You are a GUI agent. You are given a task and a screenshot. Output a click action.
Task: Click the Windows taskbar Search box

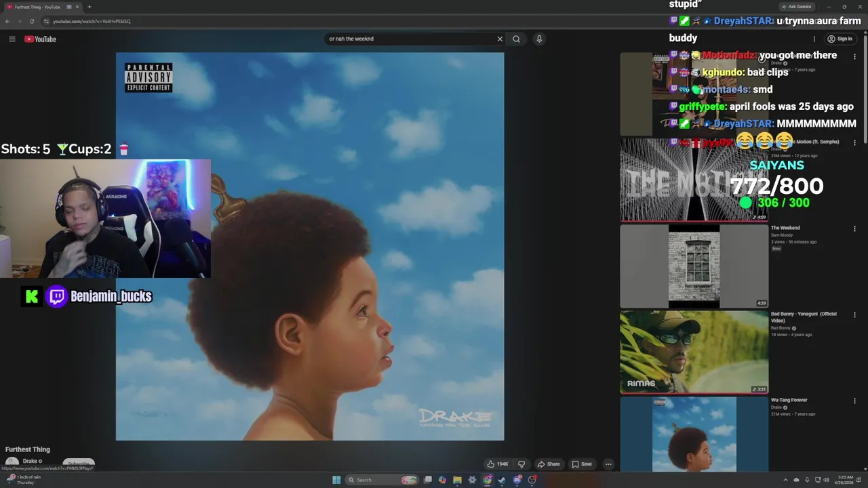click(x=382, y=480)
